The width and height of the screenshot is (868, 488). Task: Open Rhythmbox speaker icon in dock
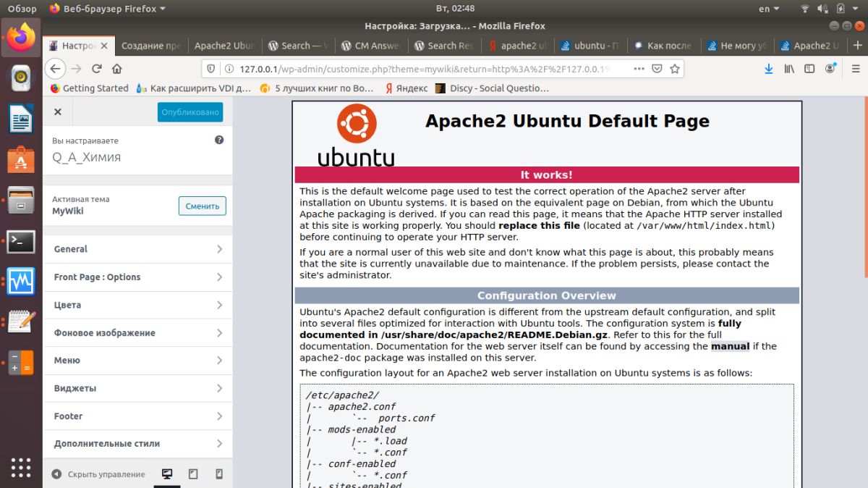(22, 78)
